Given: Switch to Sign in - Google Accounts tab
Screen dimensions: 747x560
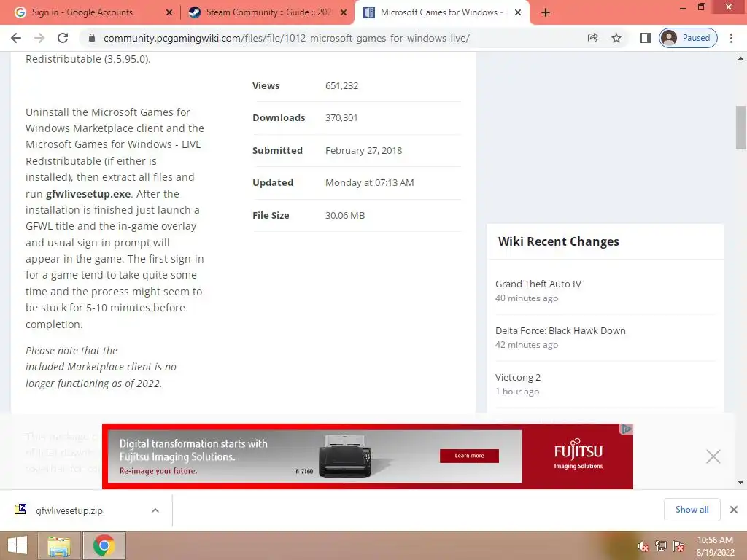Looking at the screenshot, I should pos(82,12).
